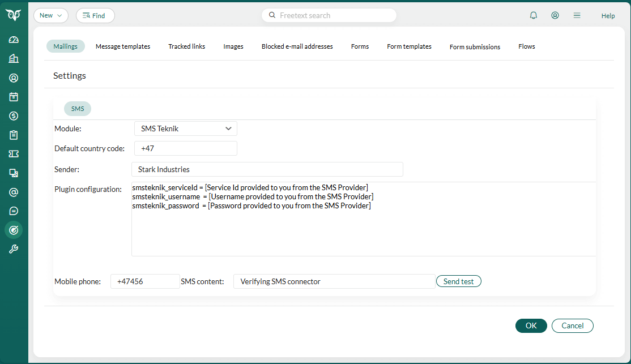Confirm settings with the OK button
This screenshot has width=631, height=364.
pos(531,326)
